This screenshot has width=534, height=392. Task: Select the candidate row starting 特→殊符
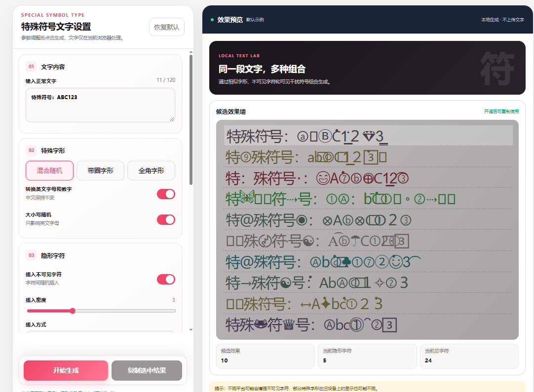(x=368, y=283)
